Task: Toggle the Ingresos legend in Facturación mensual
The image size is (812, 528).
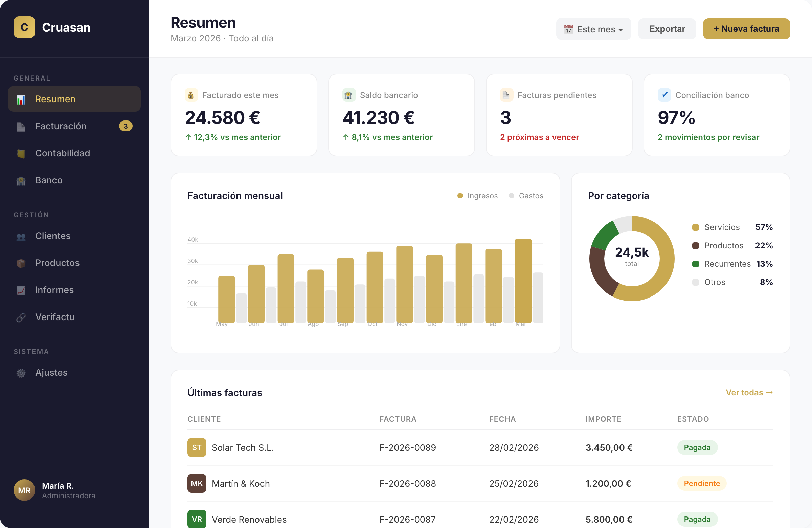Action: pos(477,196)
